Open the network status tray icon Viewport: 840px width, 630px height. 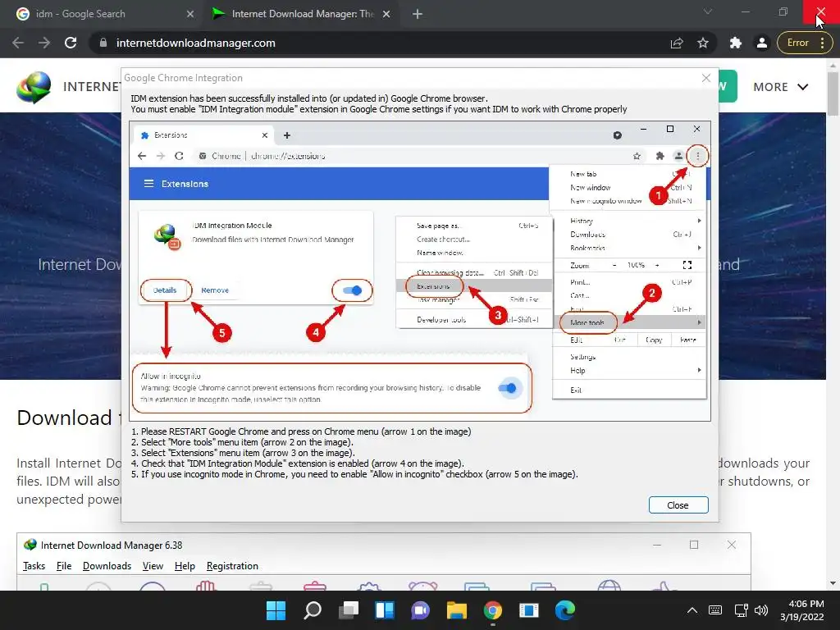(x=741, y=610)
